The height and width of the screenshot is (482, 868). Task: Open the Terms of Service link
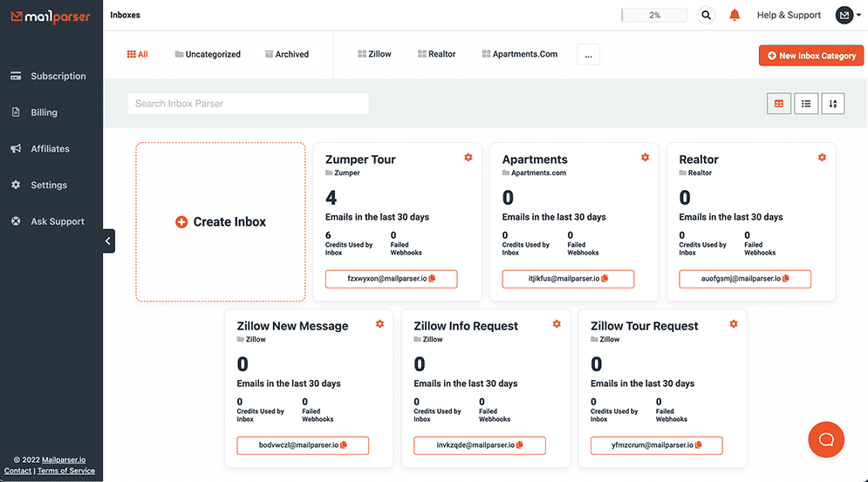point(65,471)
